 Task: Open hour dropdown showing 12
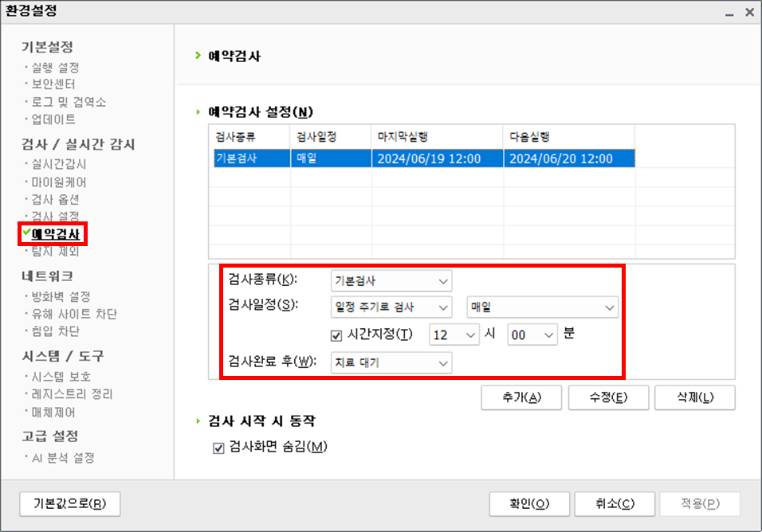454,335
